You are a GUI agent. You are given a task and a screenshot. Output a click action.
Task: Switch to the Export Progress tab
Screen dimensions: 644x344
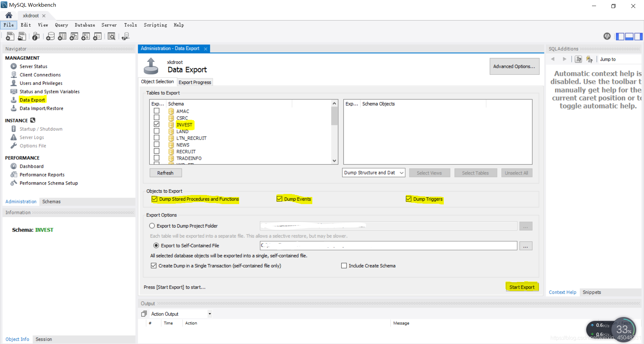(195, 82)
